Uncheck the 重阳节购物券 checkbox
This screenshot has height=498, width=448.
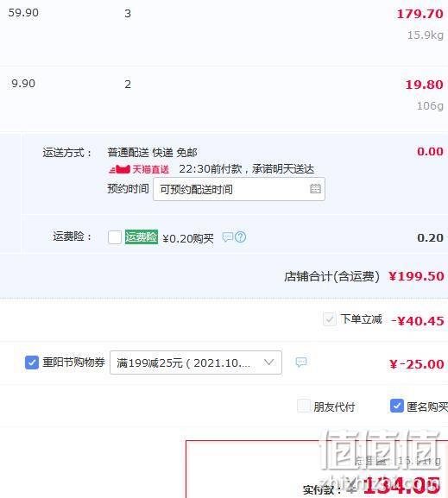coord(32,362)
